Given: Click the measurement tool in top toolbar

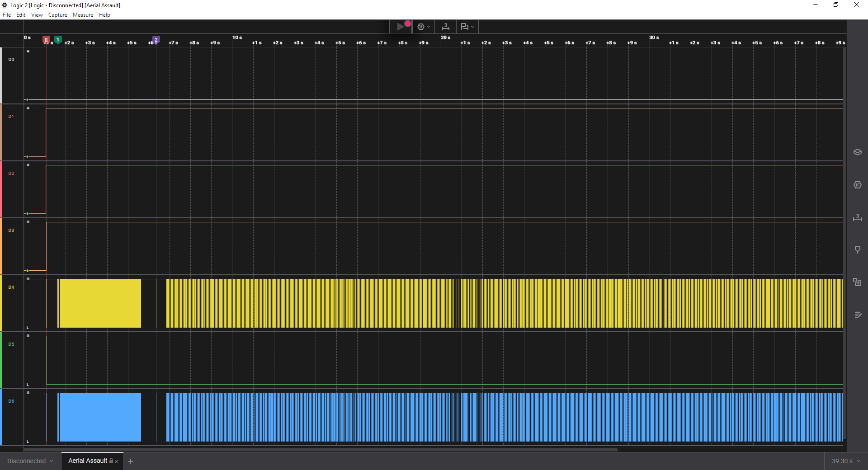Looking at the screenshot, I should pyautogui.click(x=445, y=27).
